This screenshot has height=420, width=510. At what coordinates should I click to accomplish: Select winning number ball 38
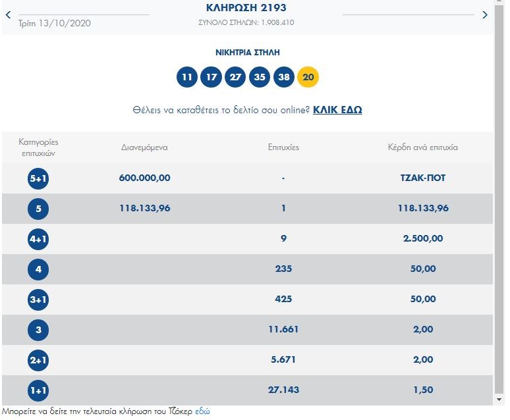point(283,77)
